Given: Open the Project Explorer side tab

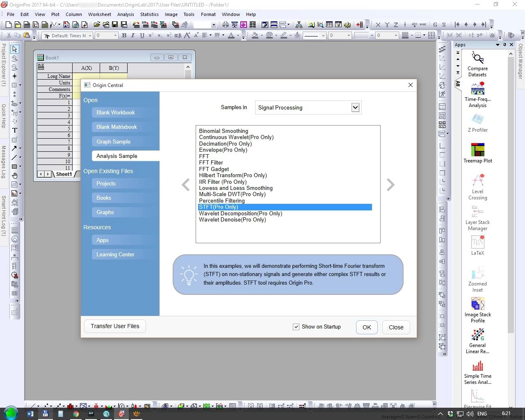Looking at the screenshot, I should pos(3,64).
